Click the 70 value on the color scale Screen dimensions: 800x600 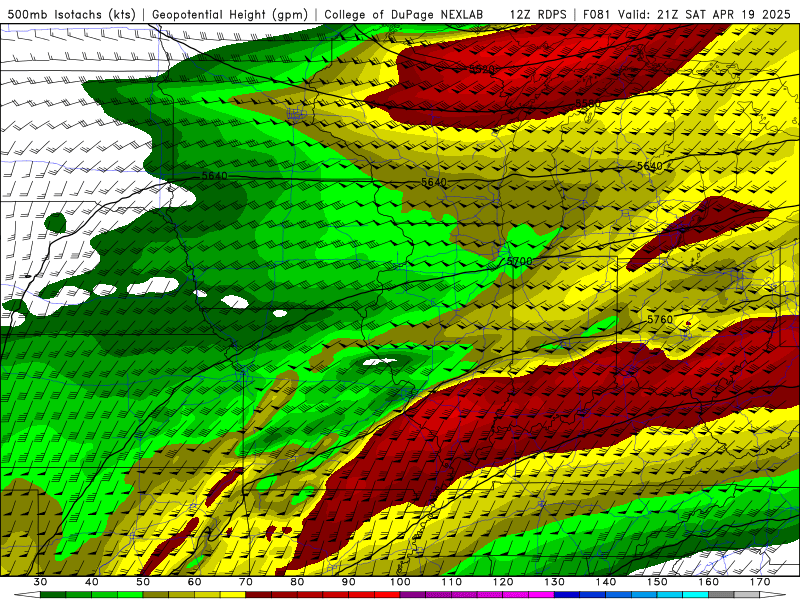click(246, 582)
